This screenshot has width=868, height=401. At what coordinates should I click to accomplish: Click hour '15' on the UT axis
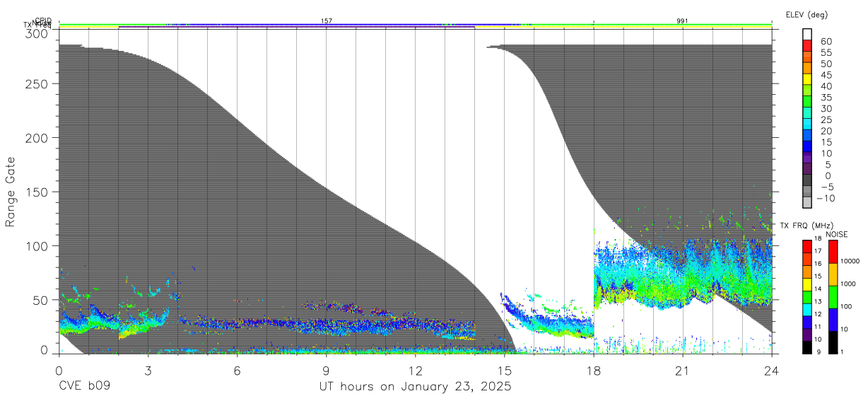(x=504, y=371)
